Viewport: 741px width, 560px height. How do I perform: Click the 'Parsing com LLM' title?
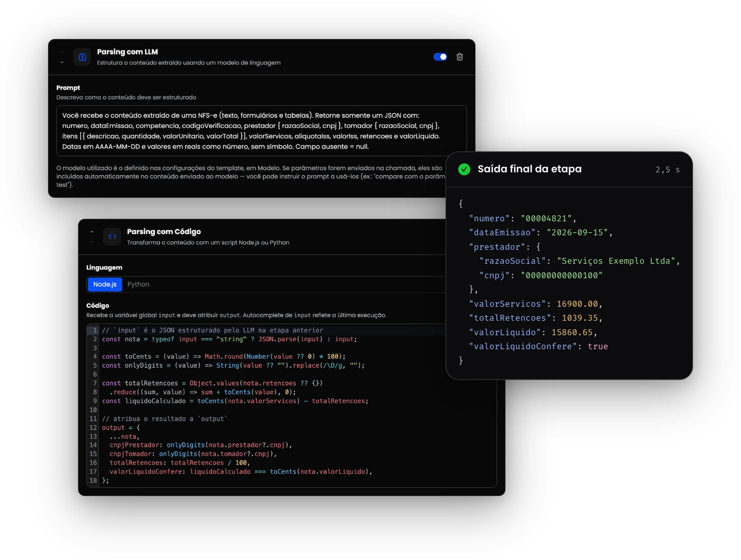click(x=127, y=52)
